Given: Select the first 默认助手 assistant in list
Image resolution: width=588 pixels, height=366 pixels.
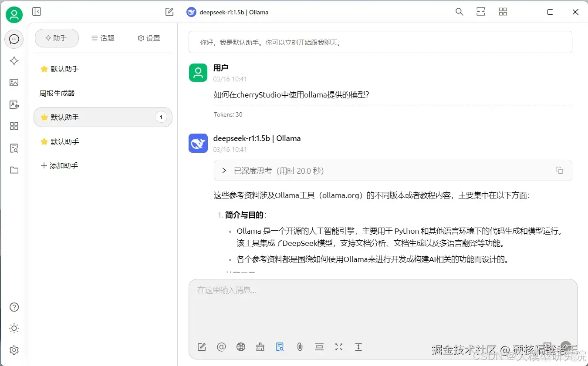Looking at the screenshot, I should tap(103, 69).
